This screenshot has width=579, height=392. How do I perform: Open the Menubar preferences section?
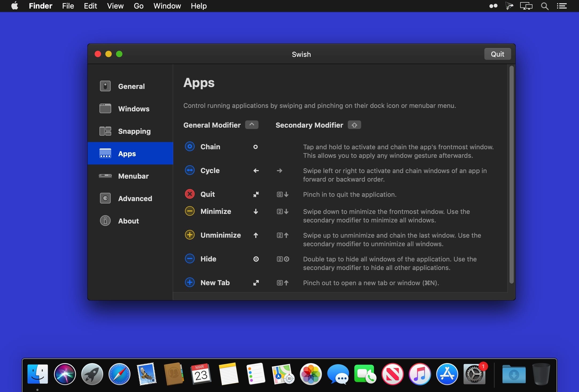[130, 176]
